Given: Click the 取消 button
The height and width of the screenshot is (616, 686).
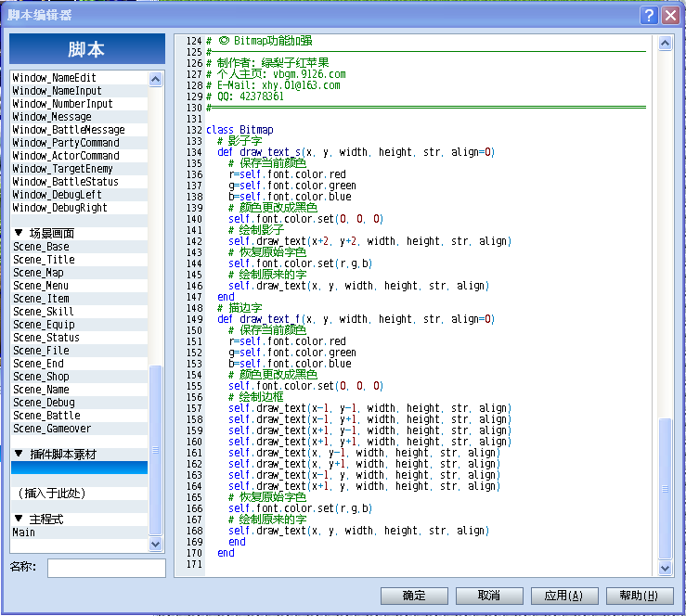Looking at the screenshot, I should pos(489,596).
